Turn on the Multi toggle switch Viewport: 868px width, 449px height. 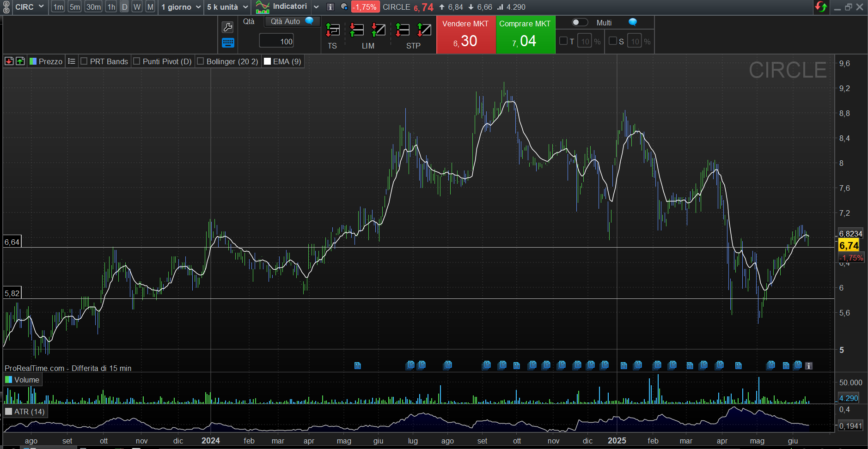coord(580,23)
